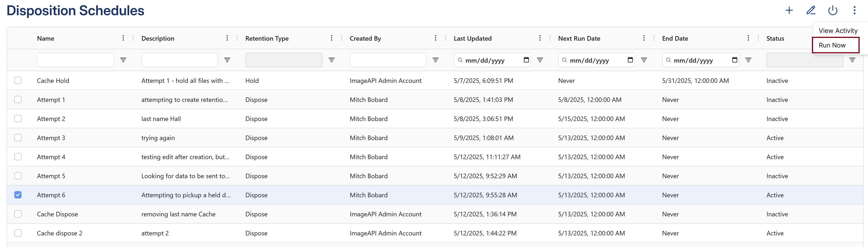Check the Attempt 5 row checkbox
The height and width of the screenshot is (247, 868).
point(18,176)
